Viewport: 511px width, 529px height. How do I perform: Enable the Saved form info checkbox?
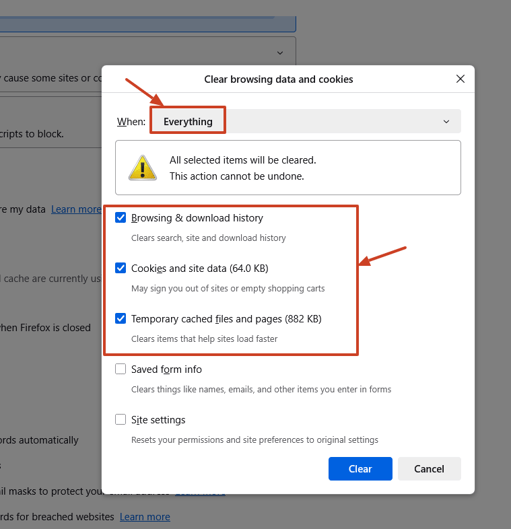point(120,369)
